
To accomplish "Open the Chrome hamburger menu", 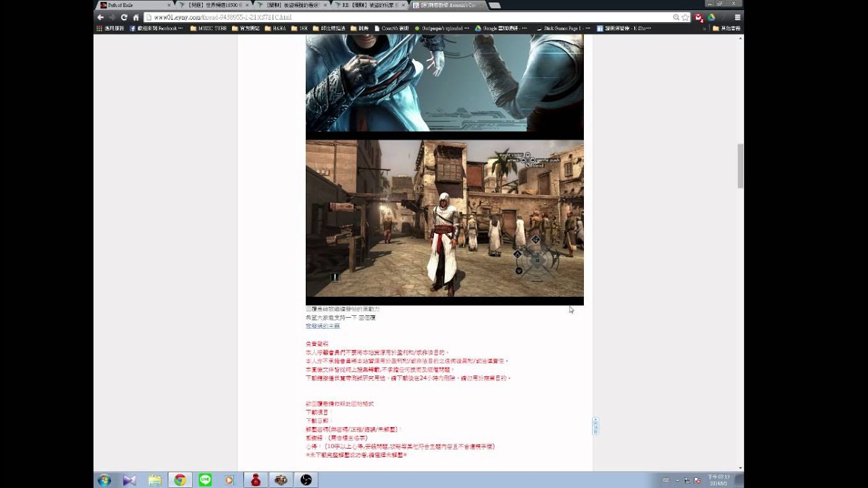I will [x=737, y=17].
